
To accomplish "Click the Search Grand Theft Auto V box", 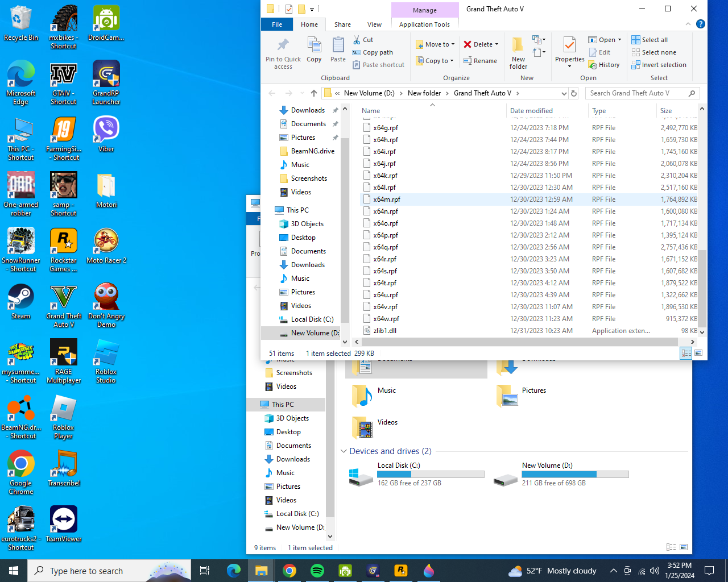I will [642, 93].
